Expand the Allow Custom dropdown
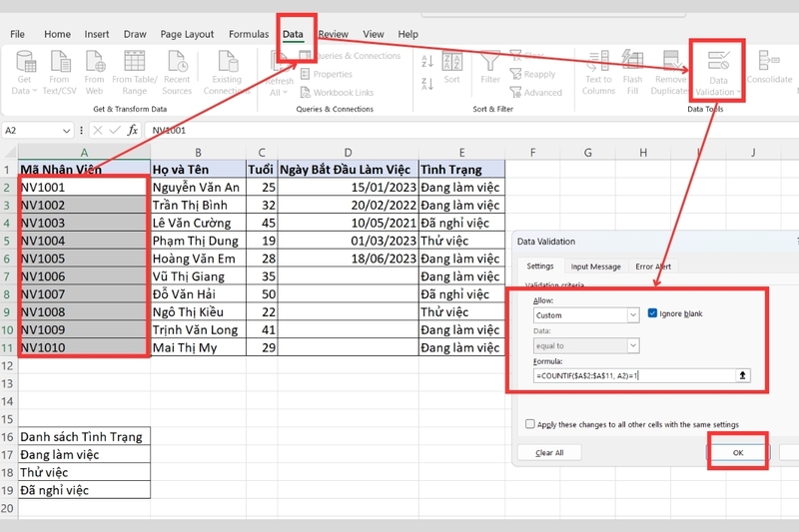The width and height of the screenshot is (799, 532). pyautogui.click(x=633, y=315)
